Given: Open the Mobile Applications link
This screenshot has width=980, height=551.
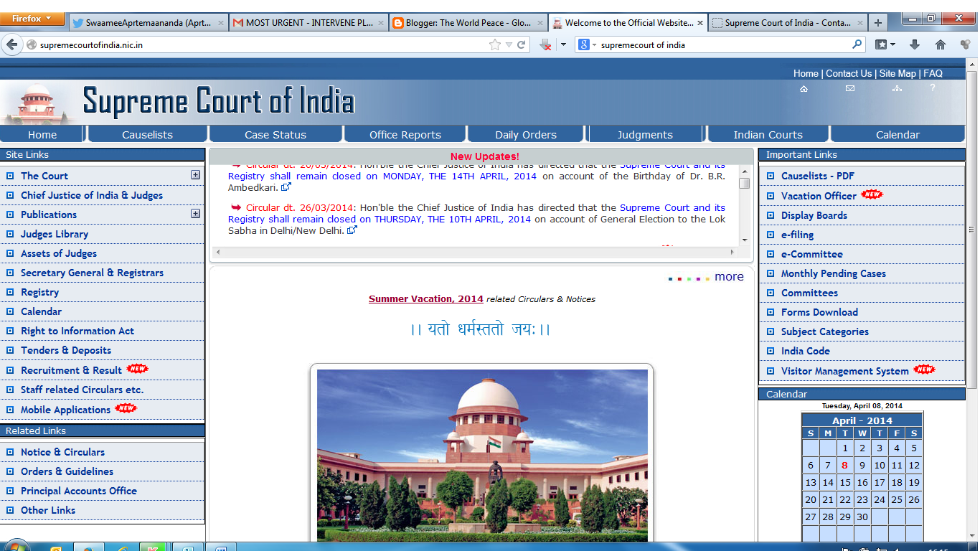Looking at the screenshot, I should [65, 410].
